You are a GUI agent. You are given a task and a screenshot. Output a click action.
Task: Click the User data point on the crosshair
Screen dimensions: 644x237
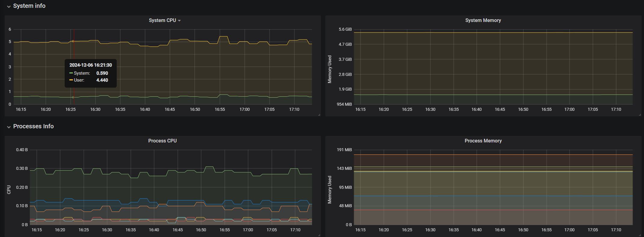click(x=73, y=41)
